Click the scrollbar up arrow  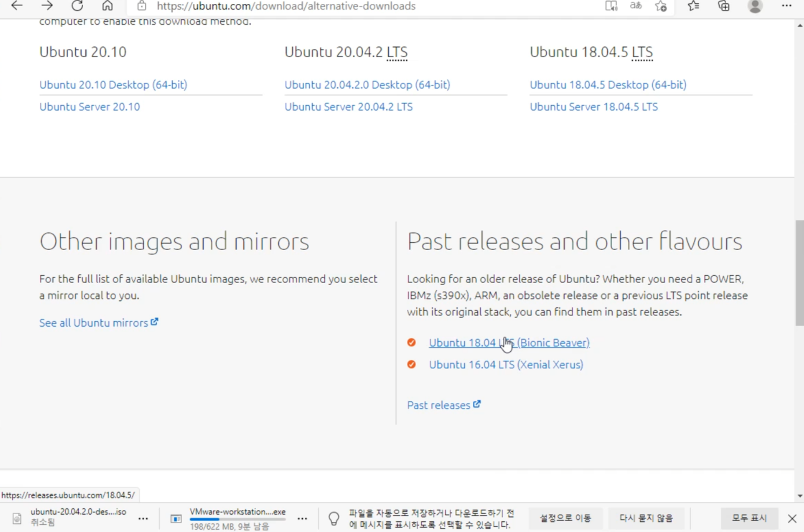[x=800, y=25]
